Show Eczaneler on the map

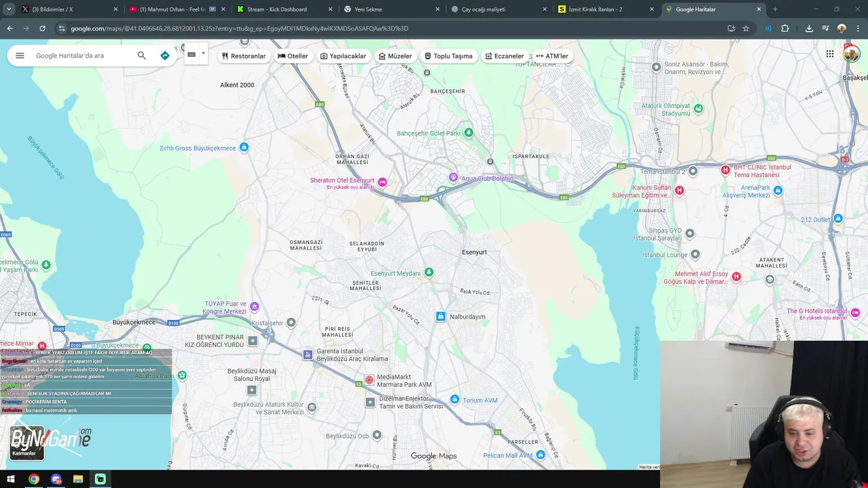505,56
